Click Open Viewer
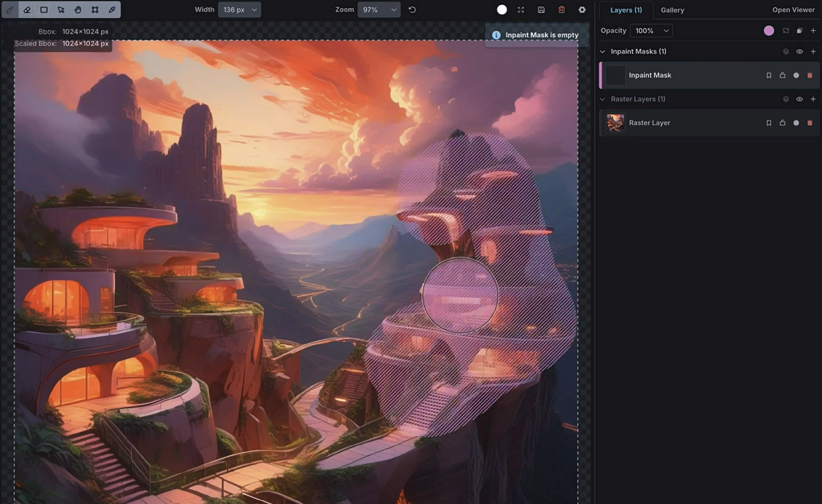Viewport: 822px width, 504px height. point(793,9)
